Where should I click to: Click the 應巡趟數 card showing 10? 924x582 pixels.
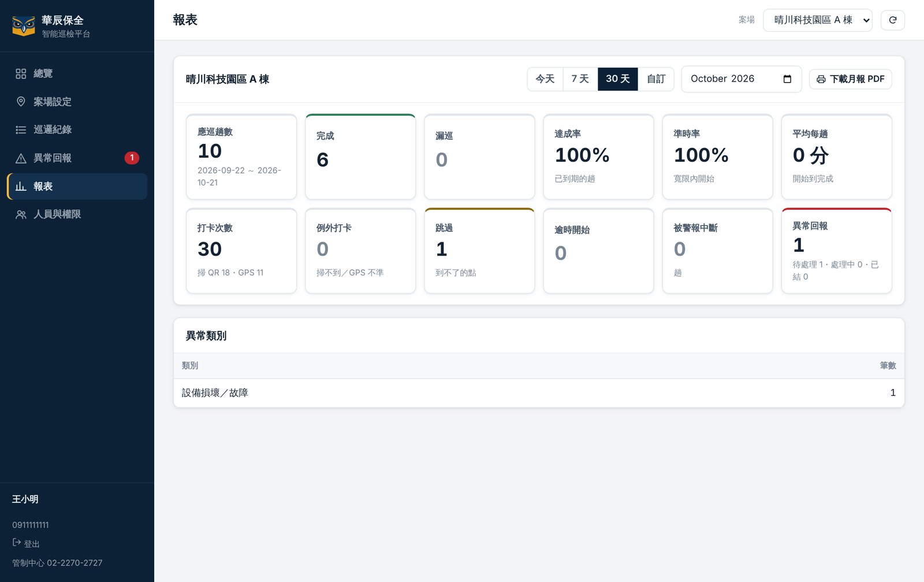241,157
